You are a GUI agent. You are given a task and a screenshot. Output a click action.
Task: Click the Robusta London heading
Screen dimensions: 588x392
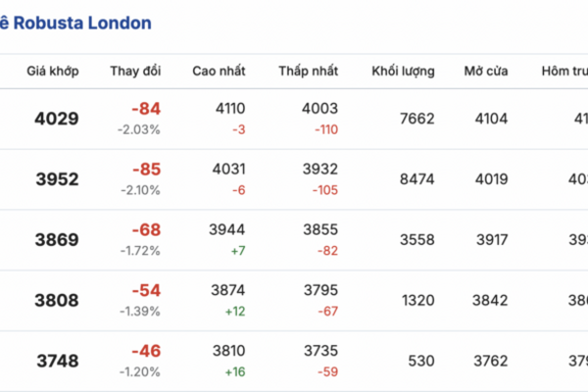tap(75, 22)
